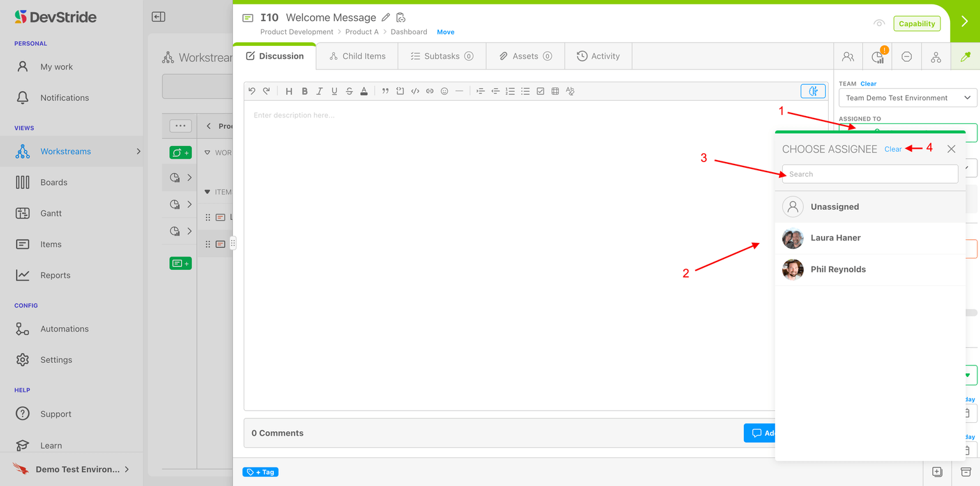
Task: Expand the Demo Test Environment organization switcher
Action: tap(127, 469)
